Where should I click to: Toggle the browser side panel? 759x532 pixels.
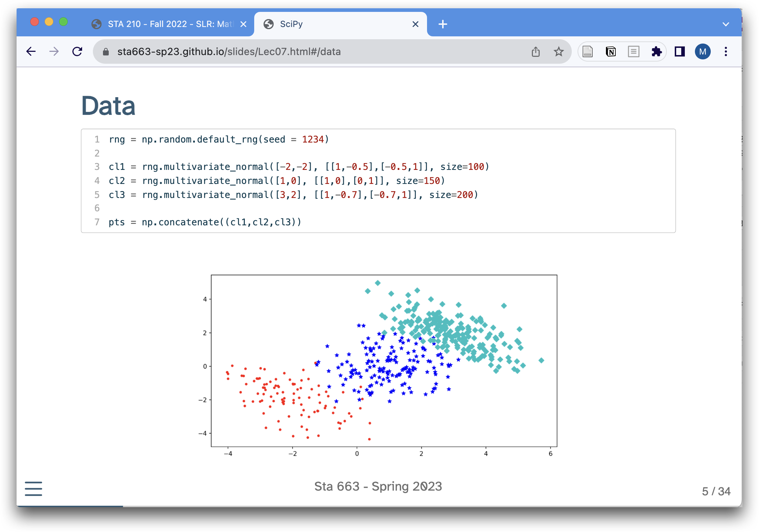[679, 52]
